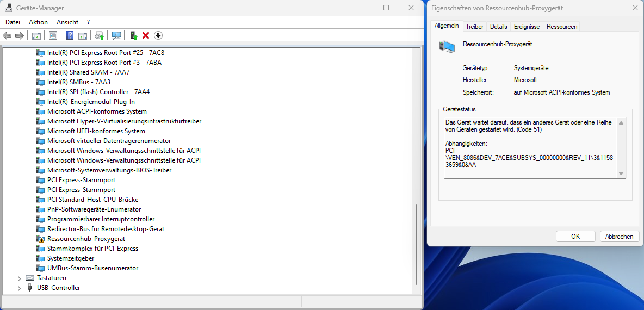The image size is (644, 310).
Task: Click the keyboard icon beside Tastaturen
Action: pos(30,278)
